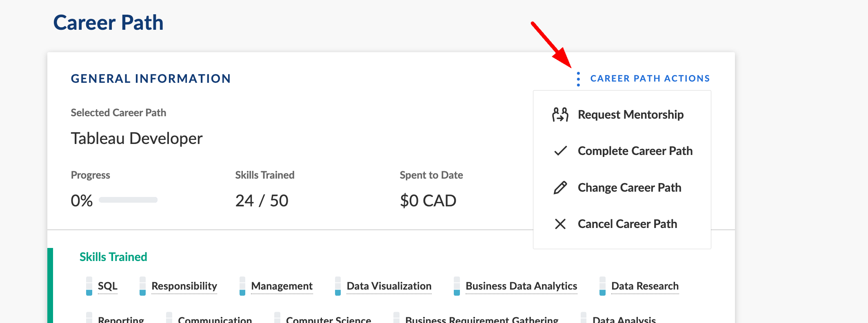Click the Tableau Developer career path title
This screenshot has width=868, height=323.
[136, 139]
